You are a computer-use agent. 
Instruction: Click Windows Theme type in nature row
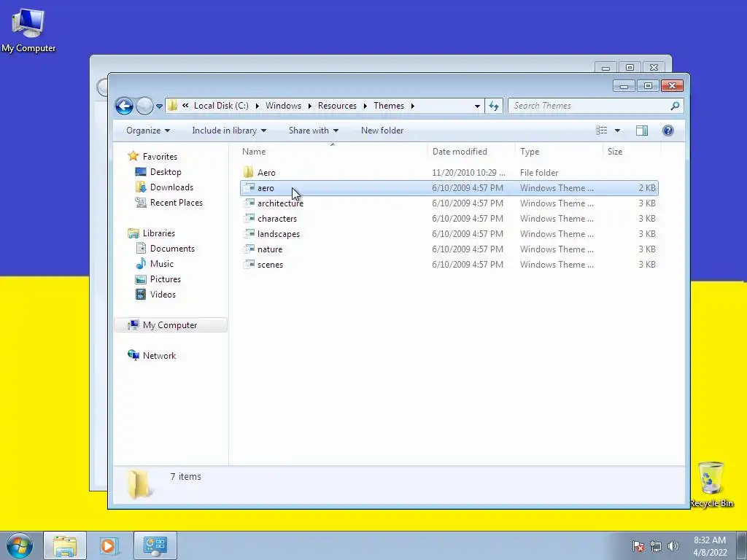pyautogui.click(x=557, y=249)
